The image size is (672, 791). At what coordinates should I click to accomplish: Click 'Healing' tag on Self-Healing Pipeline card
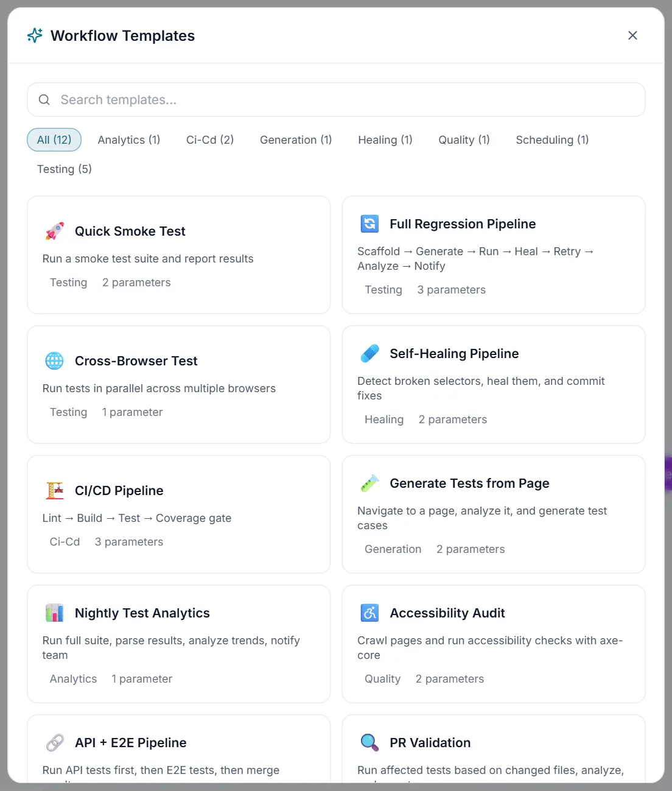tap(384, 420)
